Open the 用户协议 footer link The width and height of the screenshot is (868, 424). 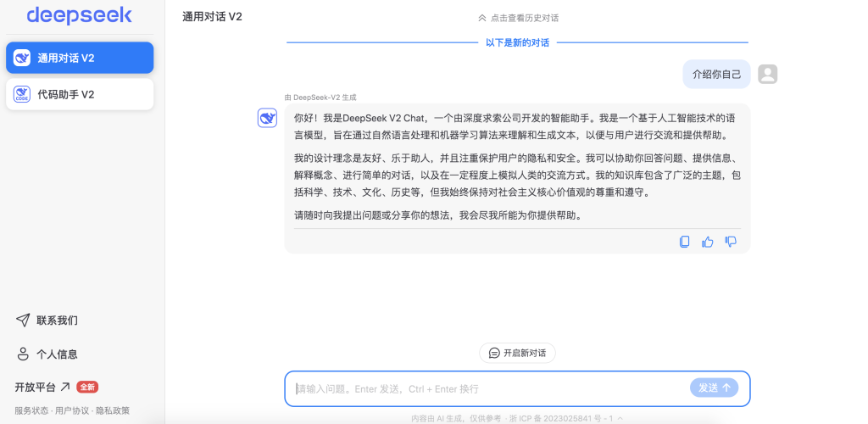[72, 410]
